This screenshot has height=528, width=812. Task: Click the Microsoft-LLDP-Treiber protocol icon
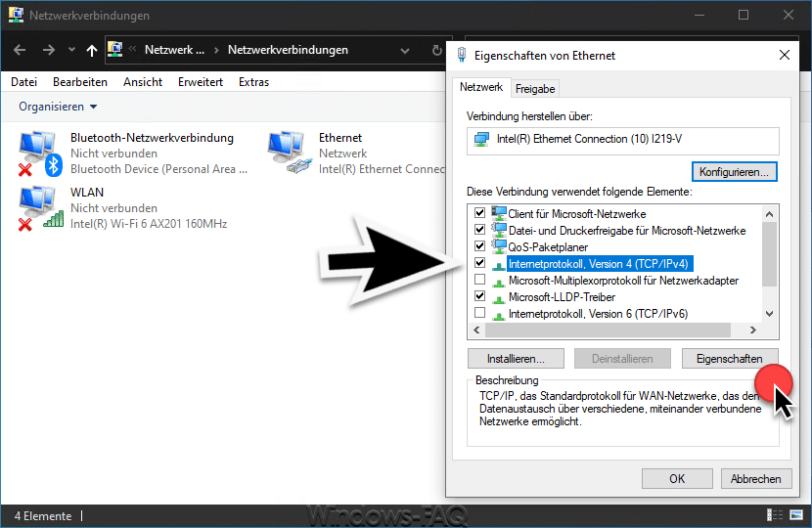tap(498, 299)
